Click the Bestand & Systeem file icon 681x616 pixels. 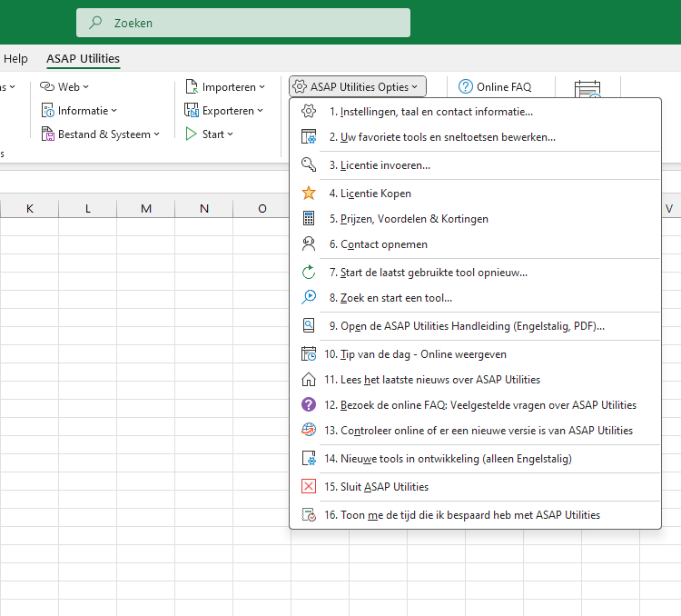[x=47, y=134]
